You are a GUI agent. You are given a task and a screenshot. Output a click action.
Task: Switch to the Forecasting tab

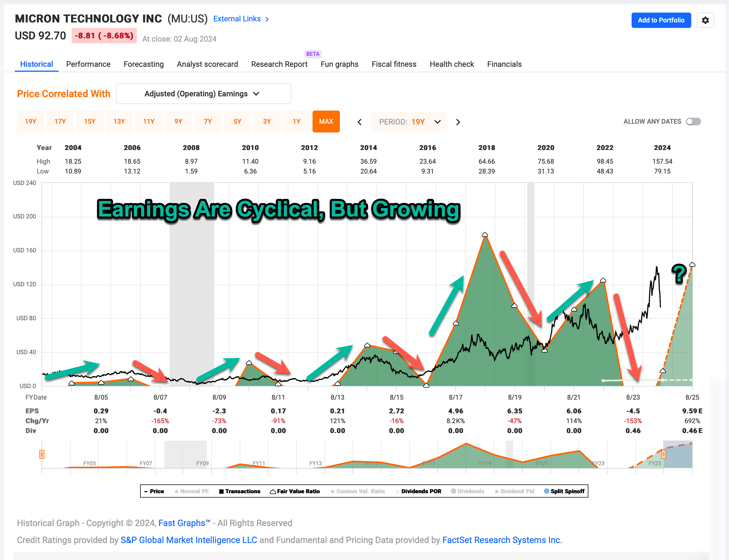143,64
